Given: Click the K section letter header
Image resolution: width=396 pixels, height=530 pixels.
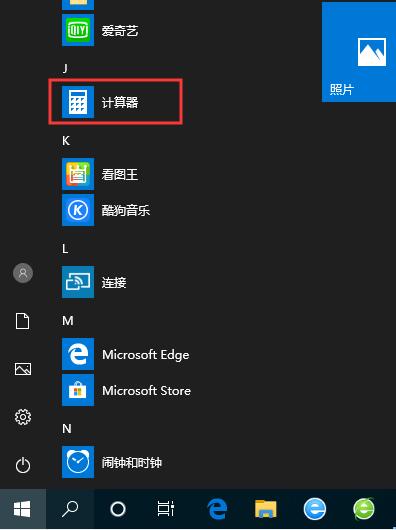Looking at the screenshot, I should (66, 141).
